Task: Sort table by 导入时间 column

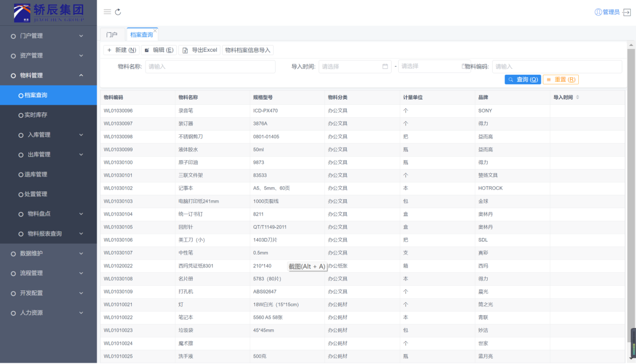Action: 577,97
